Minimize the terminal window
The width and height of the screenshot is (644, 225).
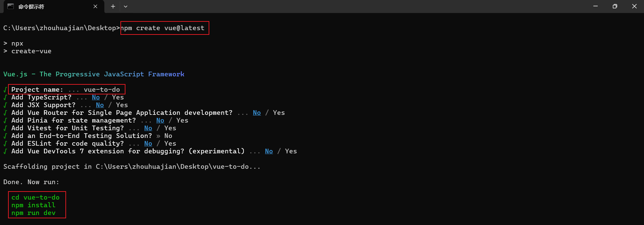click(595, 6)
